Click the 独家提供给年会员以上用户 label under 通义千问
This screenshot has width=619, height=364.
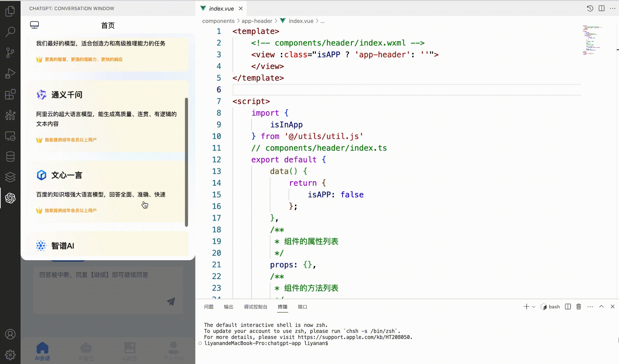pos(70,140)
